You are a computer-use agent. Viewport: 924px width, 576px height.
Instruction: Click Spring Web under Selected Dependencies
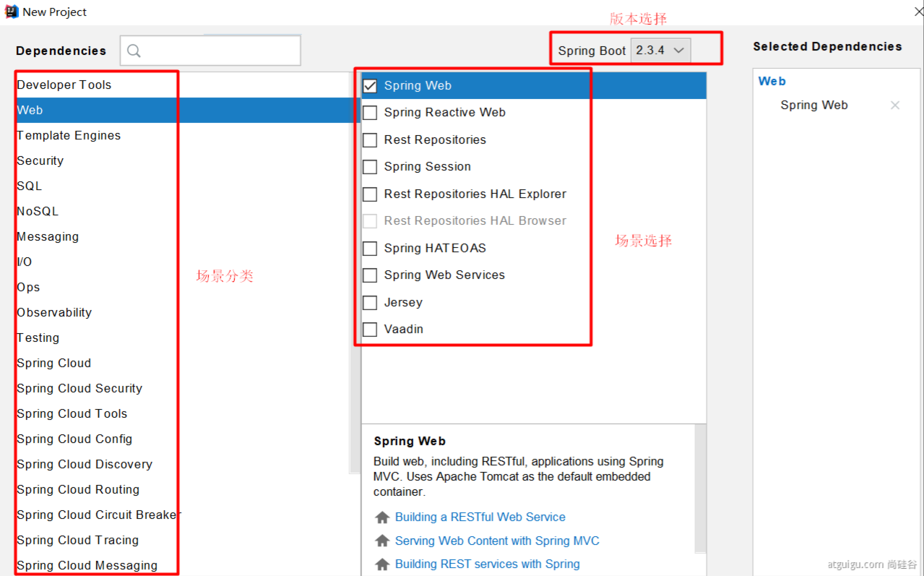pos(814,106)
